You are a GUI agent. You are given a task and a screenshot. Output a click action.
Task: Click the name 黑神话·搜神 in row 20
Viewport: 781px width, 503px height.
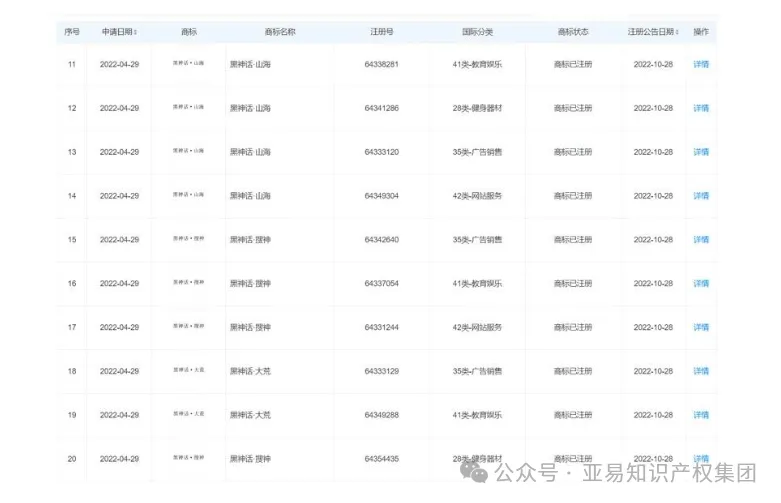click(250, 459)
